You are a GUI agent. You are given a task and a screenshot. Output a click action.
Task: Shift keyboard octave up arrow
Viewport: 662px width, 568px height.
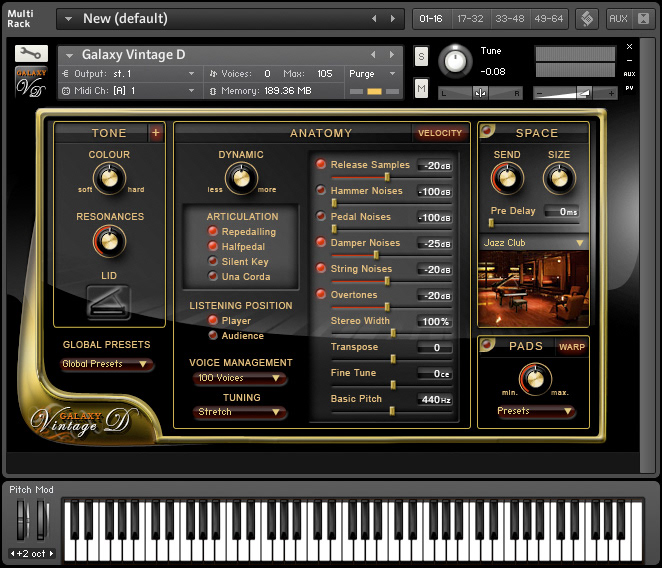tap(52, 553)
